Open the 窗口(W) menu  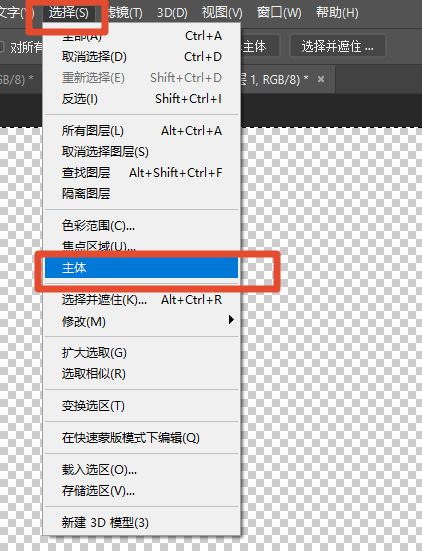click(279, 13)
